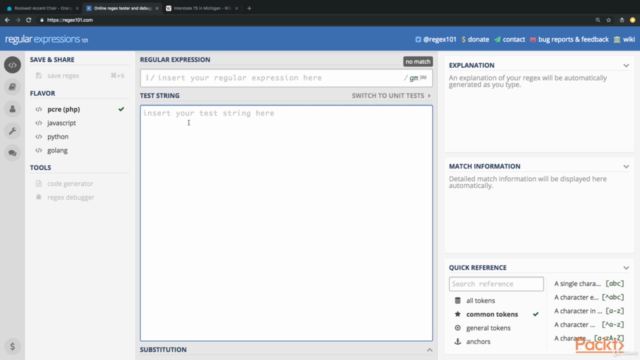This screenshot has height=360, width=640.
Task: Click the save regex disk icon
Action: 39,76
